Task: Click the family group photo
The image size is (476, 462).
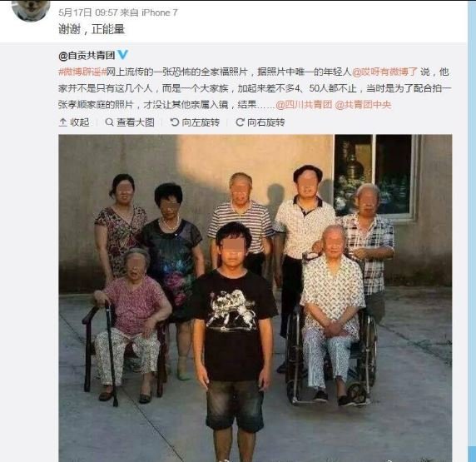Action: [x=255, y=298]
